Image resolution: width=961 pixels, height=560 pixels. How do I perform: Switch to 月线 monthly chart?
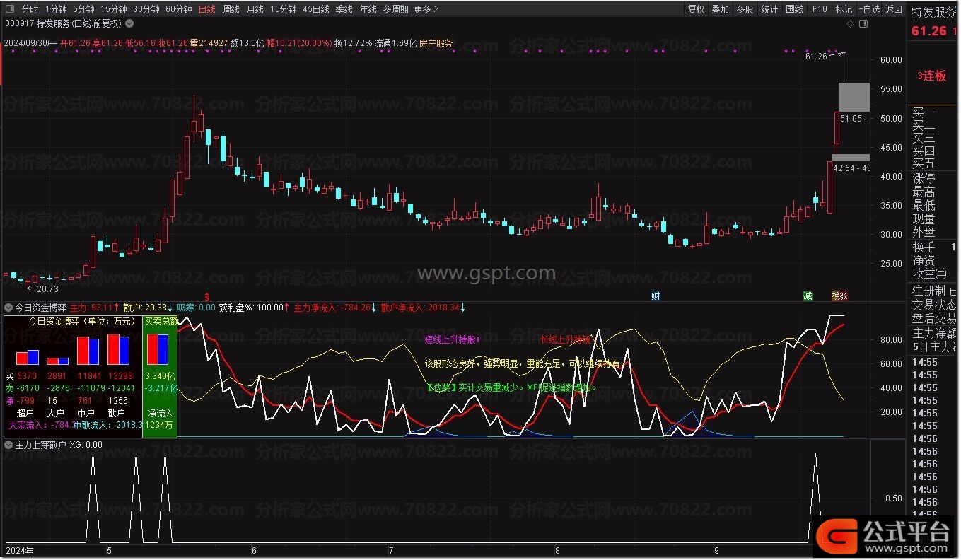255,9
